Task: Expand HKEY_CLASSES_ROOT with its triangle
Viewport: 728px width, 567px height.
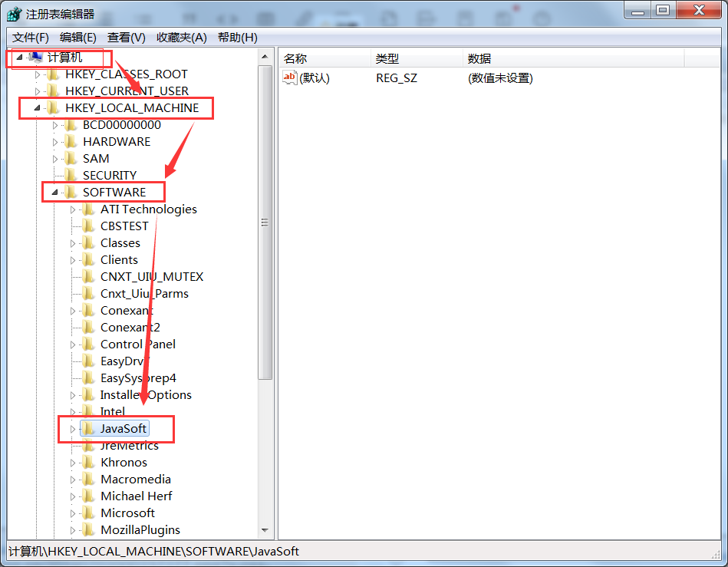Action: (38, 74)
